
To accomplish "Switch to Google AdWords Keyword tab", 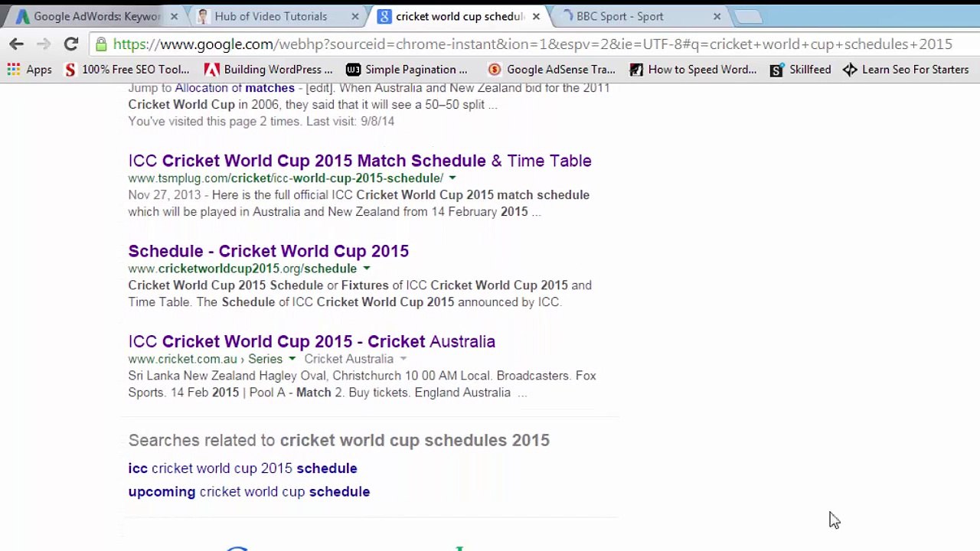I will tap(97, 16).
